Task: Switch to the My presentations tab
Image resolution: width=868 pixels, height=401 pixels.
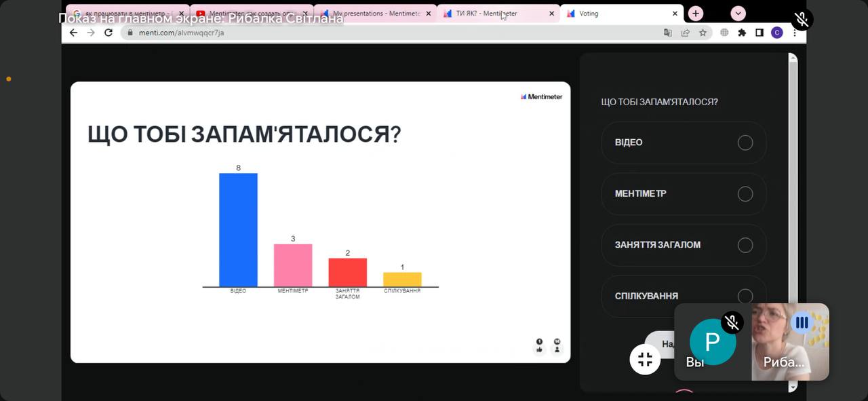Action: pyautogui.click(x=375, y=14)
